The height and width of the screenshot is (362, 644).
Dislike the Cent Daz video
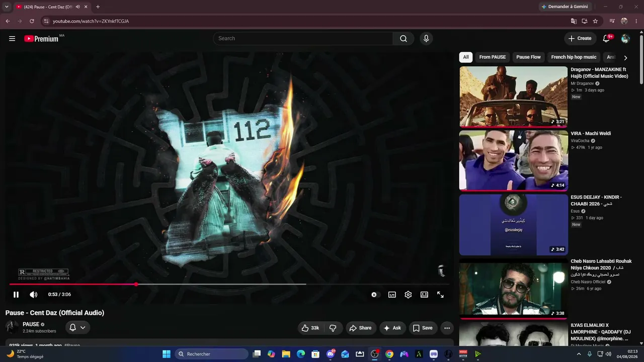click(333, 328)
